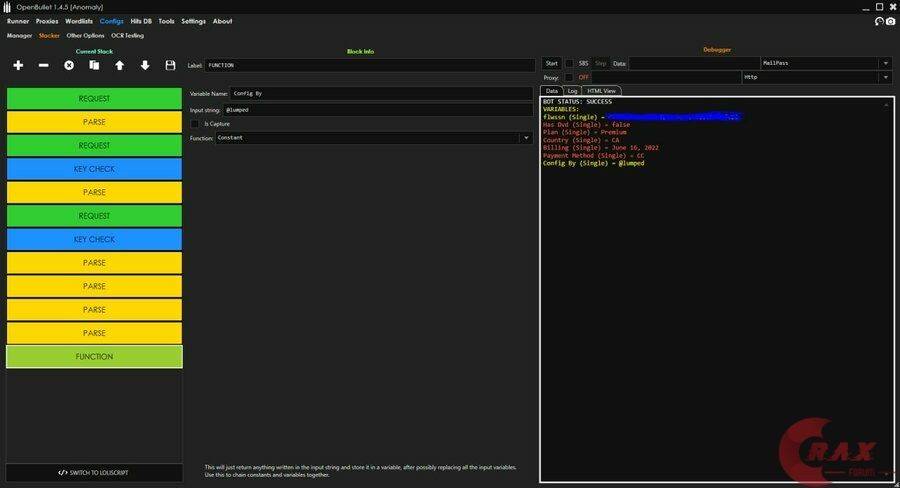Select the third green REQUEST block

coord(94,216)
